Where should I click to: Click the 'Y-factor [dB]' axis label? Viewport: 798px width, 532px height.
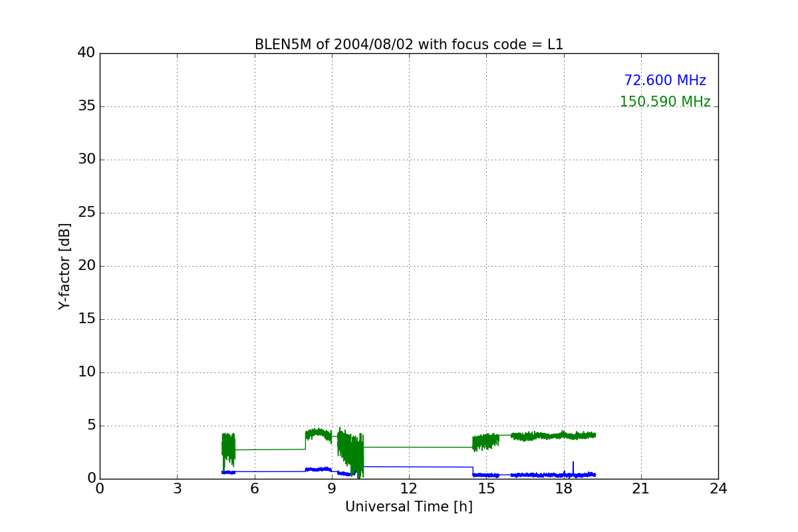[65, 266]
